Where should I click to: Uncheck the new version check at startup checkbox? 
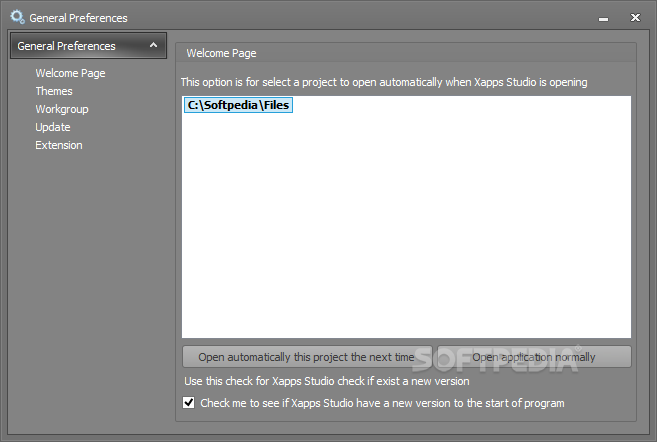pos(189,403)
